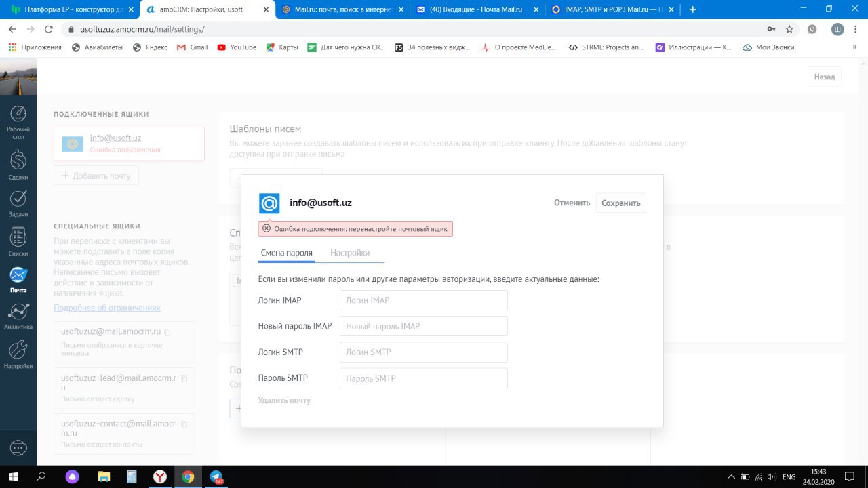Image resolution: width=868 pixels, height=488 pixels.
Task: Open Мои Звонки bookmark
Action: coord(768,47)
